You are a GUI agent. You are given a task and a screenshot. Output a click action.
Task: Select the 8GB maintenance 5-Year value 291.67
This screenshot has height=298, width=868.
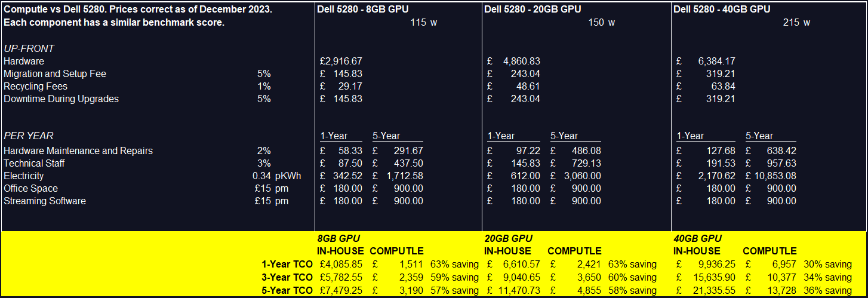(x=408, y=150)
